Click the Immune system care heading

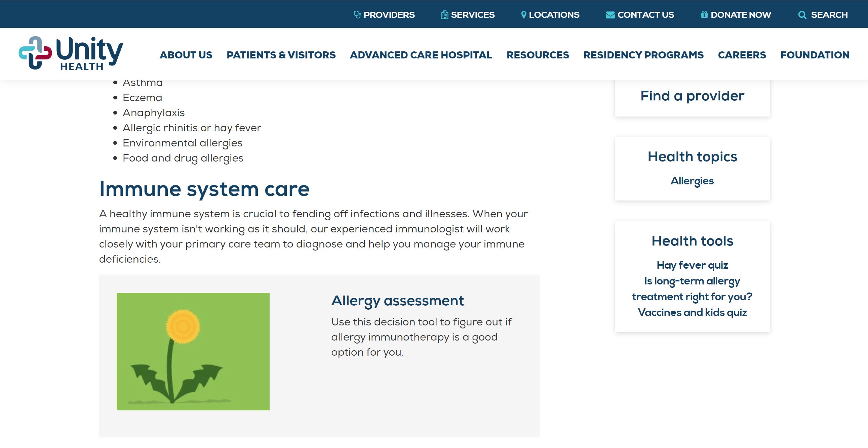point(204,189)
